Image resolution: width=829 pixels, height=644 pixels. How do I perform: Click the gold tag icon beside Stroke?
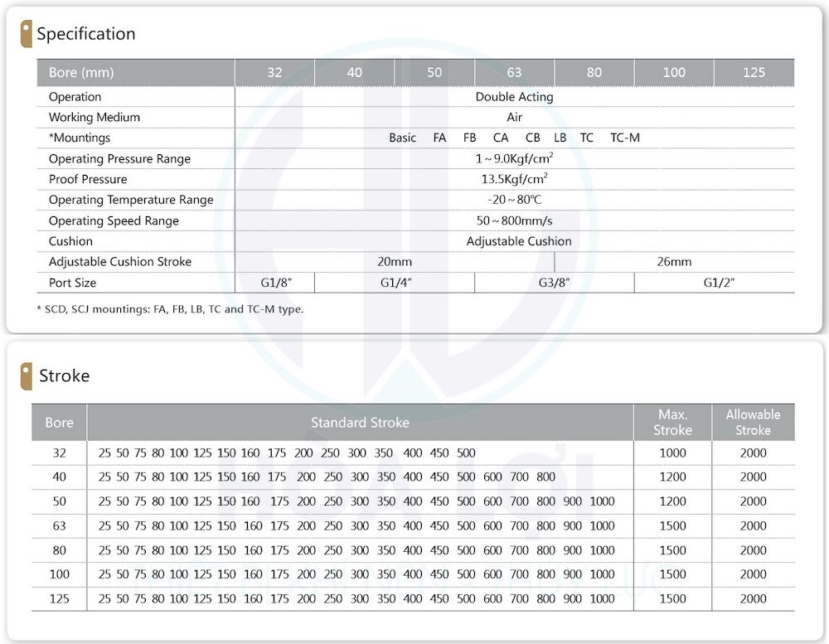point(26,376)
